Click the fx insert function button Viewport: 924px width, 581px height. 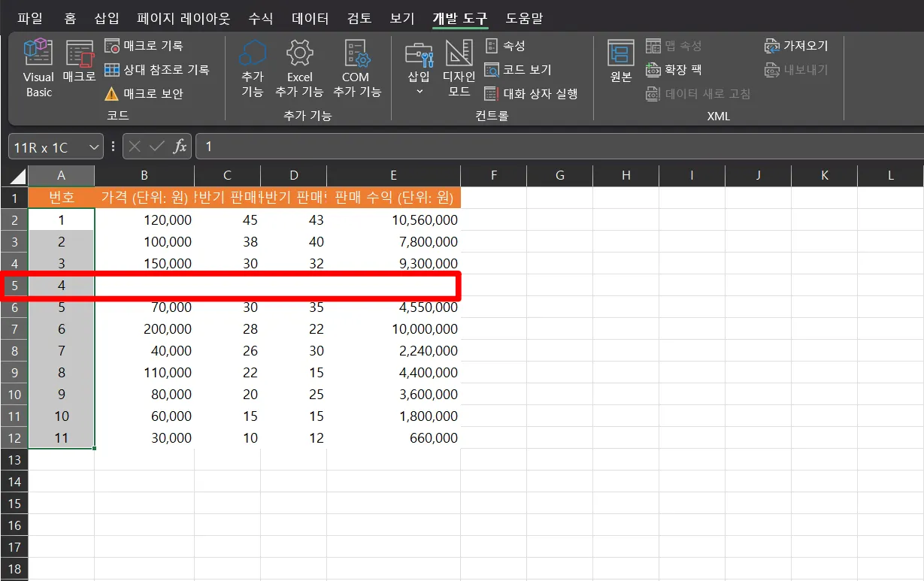tap(180, 147)
